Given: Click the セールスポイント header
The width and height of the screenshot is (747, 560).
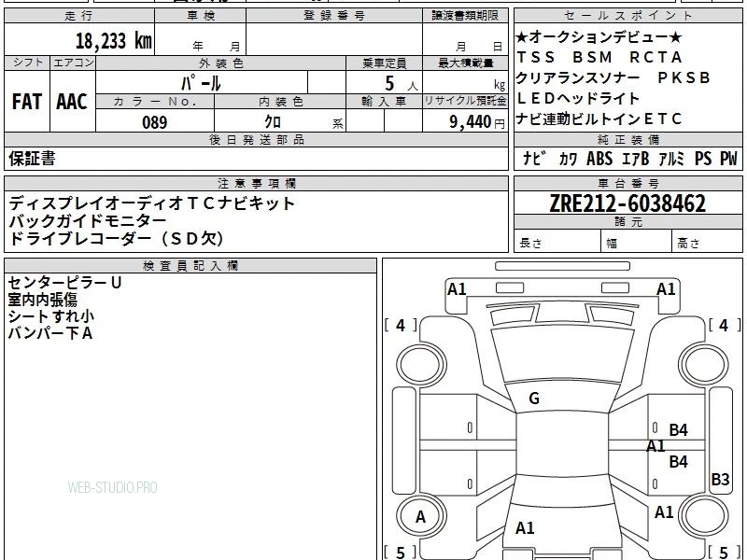Looking at the screenshot, I should [x=627, y=16].
